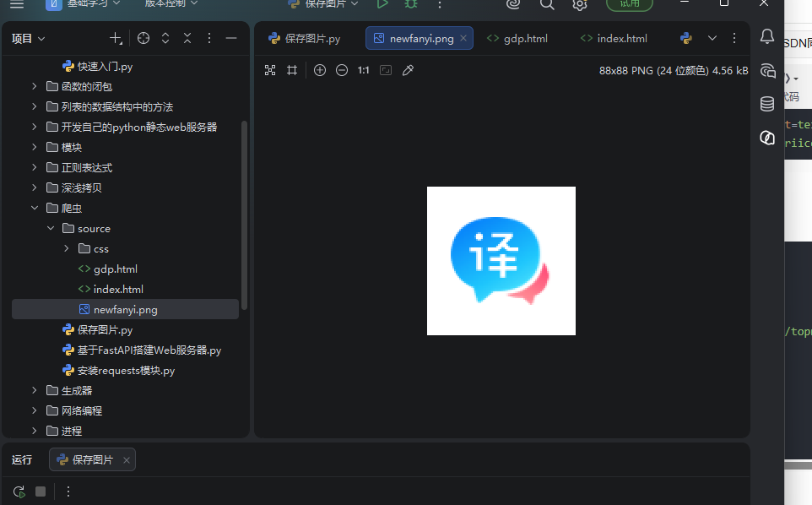The width and height of the screenshot is (812, 505).
Task: Hide the project tool window
Action: 231,38
